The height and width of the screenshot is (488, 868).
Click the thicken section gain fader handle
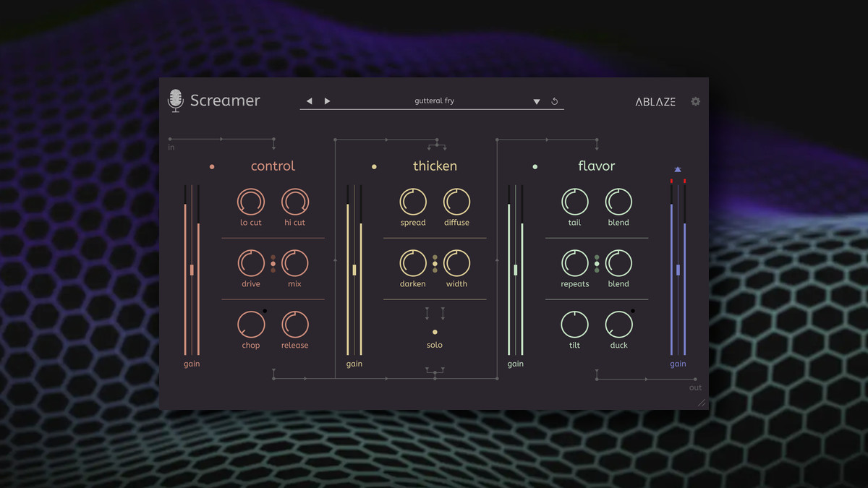(354, 270)
